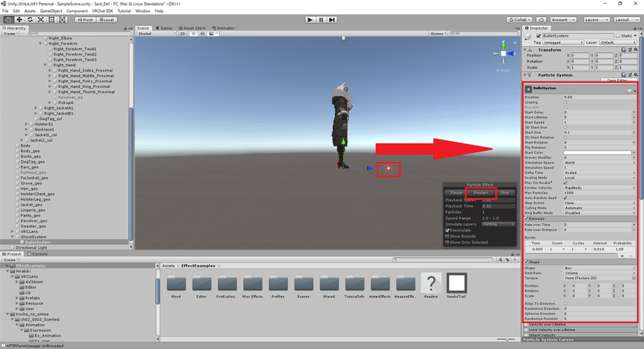Stop the particle effect

click(x=505, y=193)
